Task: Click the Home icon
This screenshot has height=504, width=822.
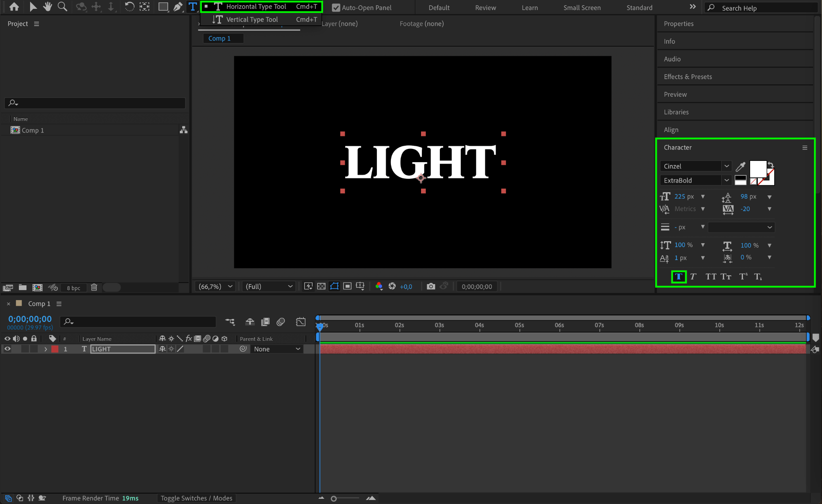Action: [x=14, y=6]
